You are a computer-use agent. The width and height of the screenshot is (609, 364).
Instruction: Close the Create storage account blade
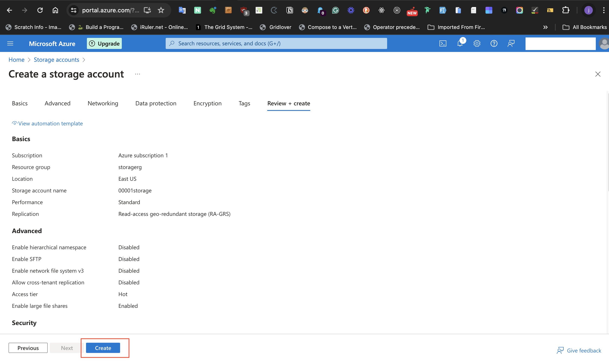[598, 74]
